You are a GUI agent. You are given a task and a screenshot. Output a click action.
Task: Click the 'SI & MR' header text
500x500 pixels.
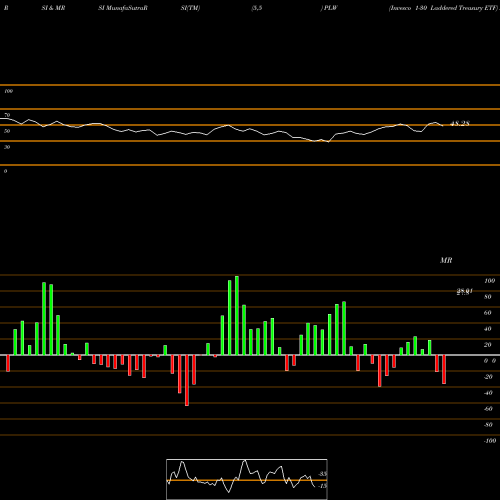pos(53,8)
